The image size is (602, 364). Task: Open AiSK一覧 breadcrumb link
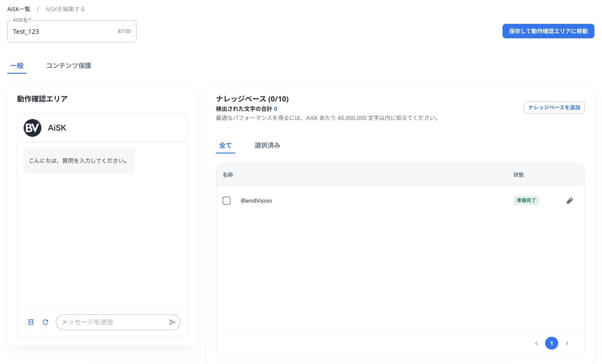(19, 9)
